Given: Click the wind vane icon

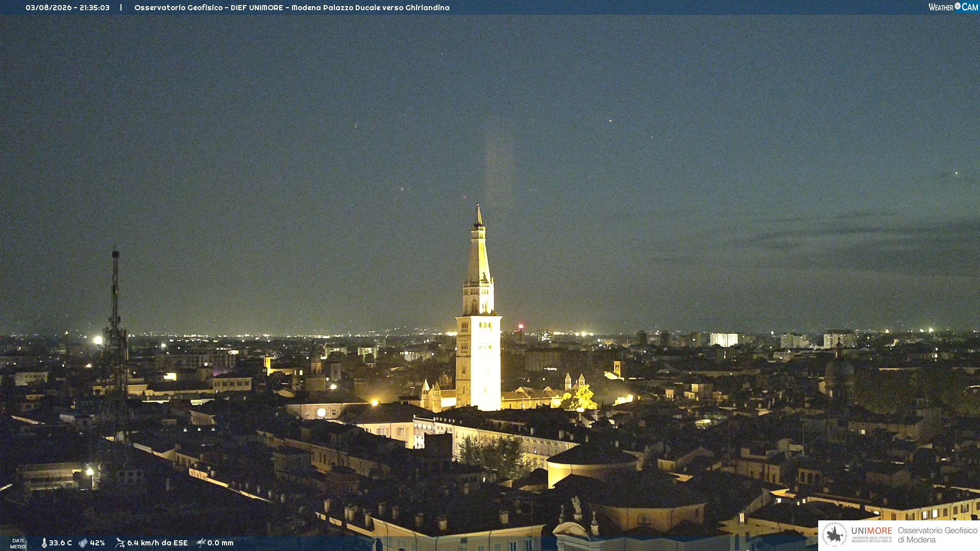Looking at the screenshot, I should pyautogui.click(x=120, y=543).
